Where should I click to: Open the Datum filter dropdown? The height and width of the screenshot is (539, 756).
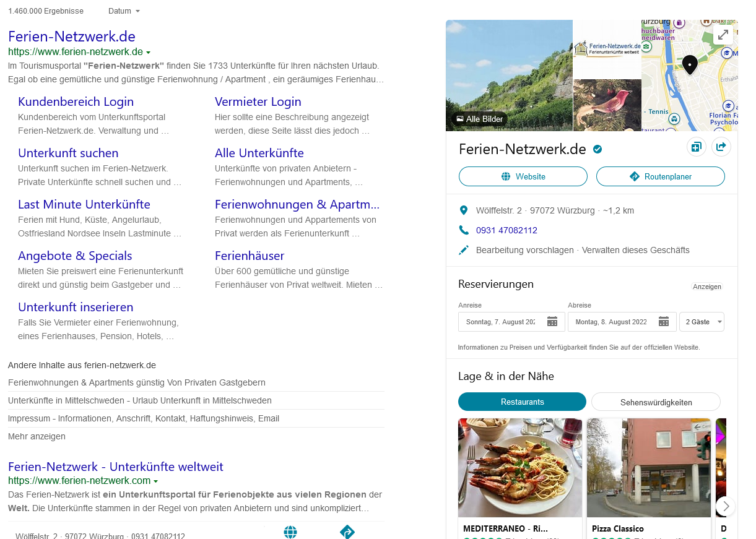point(124,11)
